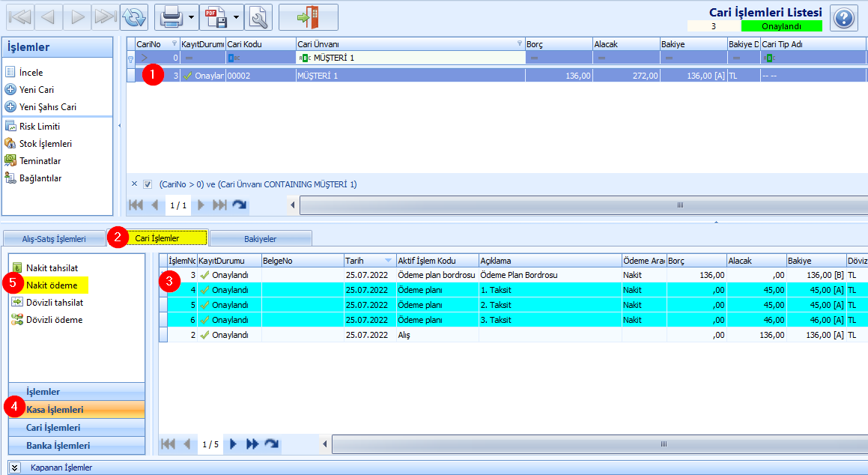Go to last page in upper grid navigator
Image resolution: width=868 pixels, height=475 pixels.
tap(219, 205)
